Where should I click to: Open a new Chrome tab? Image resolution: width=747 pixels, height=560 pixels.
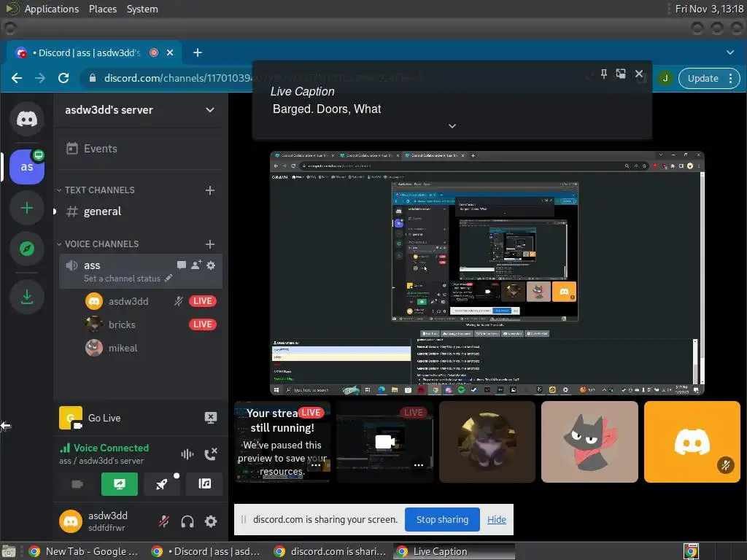197,52
